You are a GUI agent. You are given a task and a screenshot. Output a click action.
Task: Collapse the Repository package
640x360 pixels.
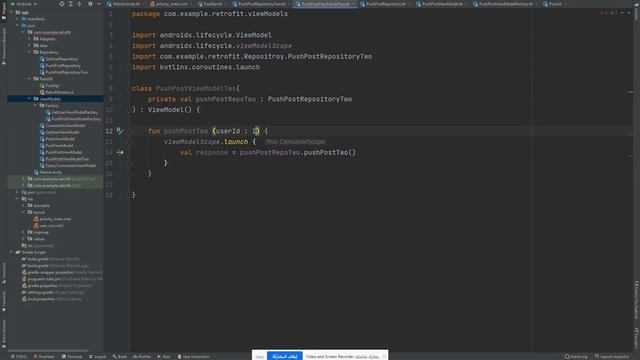pos(29,52)
